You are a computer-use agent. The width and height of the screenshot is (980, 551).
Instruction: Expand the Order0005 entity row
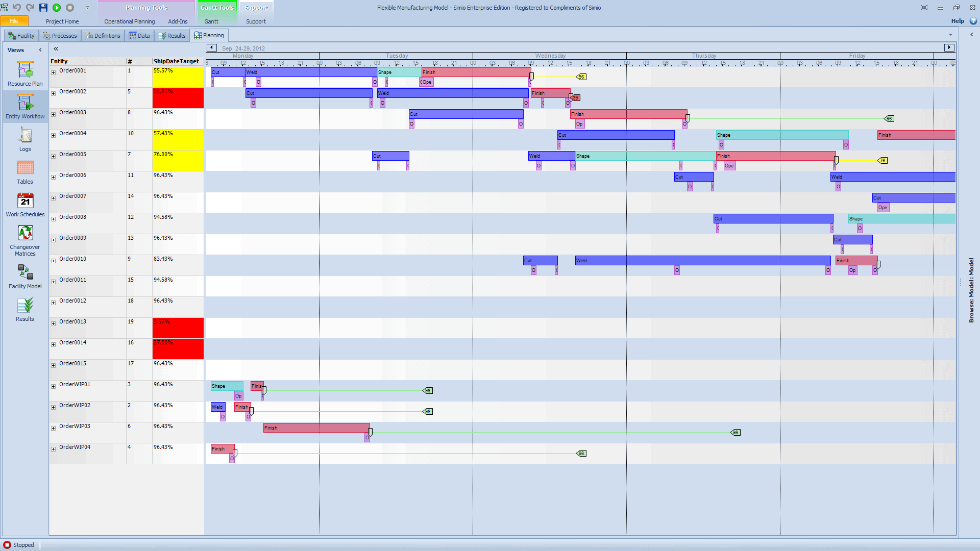(53, 156)
